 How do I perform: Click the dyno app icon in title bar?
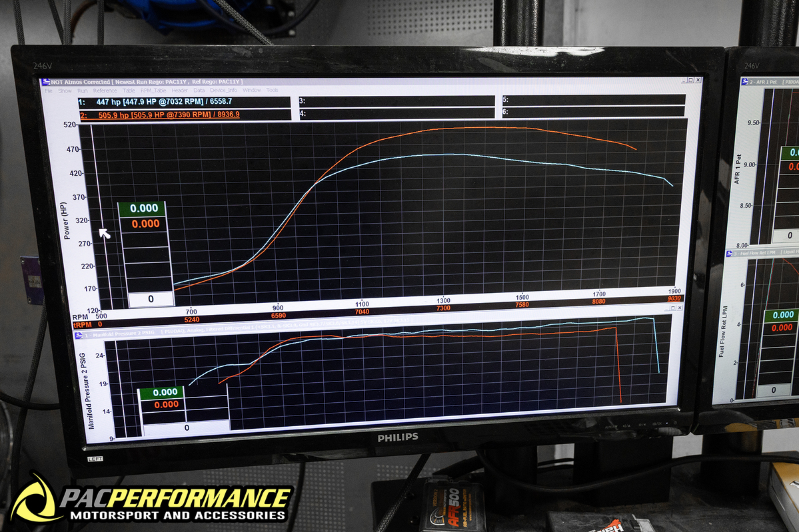click(x=46, y=82)
